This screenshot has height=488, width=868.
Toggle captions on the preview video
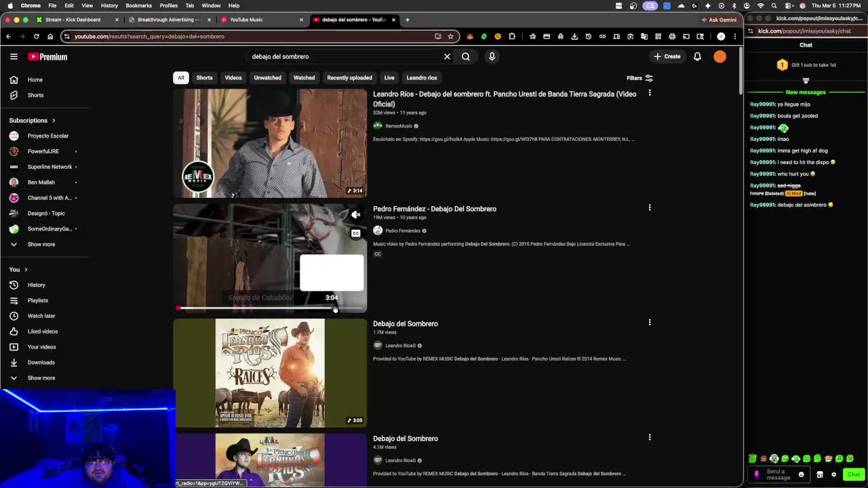coord(355,233)
